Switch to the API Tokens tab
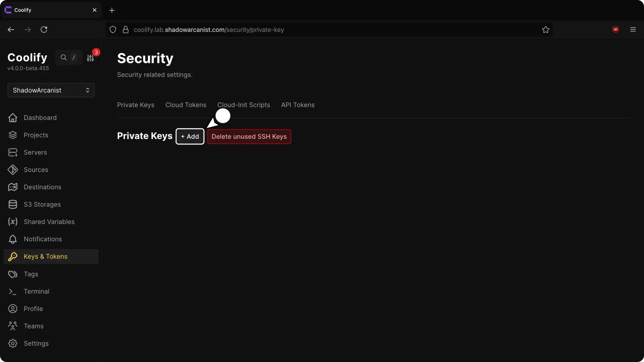Viewport: 644px width, 362px height. [298, 105]
